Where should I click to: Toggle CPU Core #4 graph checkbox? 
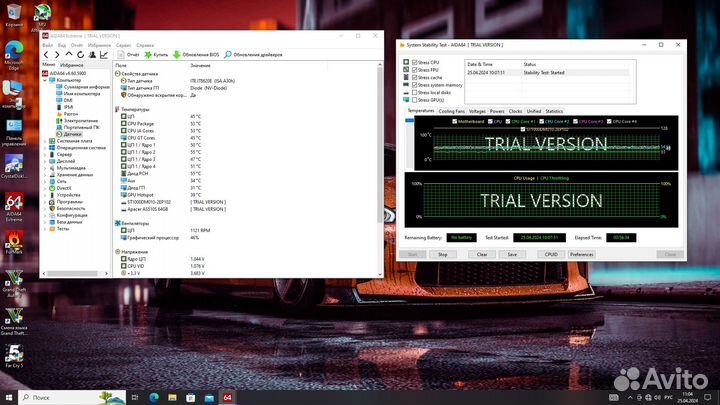point(609,122)
